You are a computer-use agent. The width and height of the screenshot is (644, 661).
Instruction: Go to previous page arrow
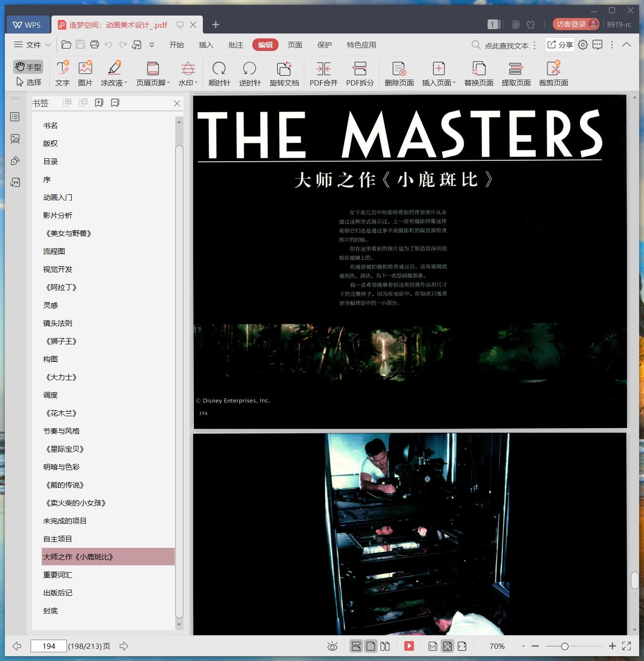coord(17,646)
